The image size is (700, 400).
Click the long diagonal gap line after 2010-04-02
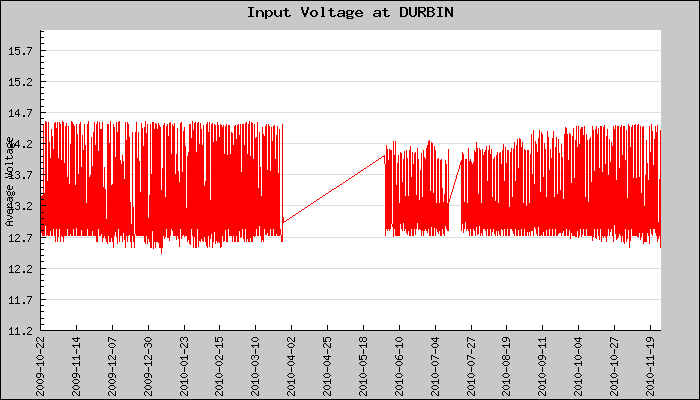pyautogui.click(x=334, y=188)
